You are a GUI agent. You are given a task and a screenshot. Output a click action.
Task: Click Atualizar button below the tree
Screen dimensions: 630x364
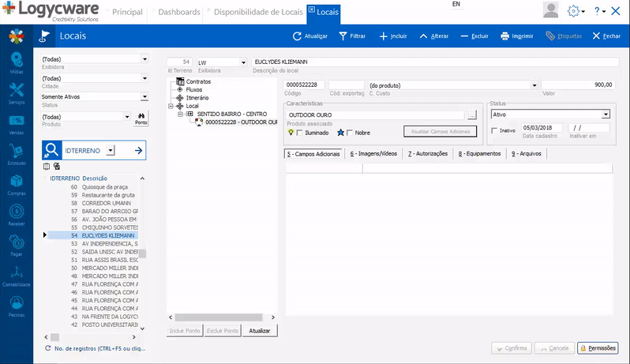coord(260,331)
